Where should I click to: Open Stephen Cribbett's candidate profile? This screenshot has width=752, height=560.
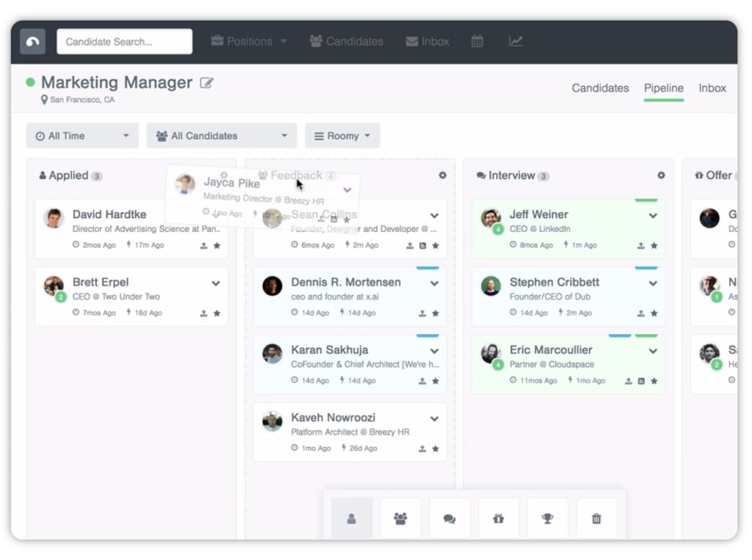(x=554, y=282)
